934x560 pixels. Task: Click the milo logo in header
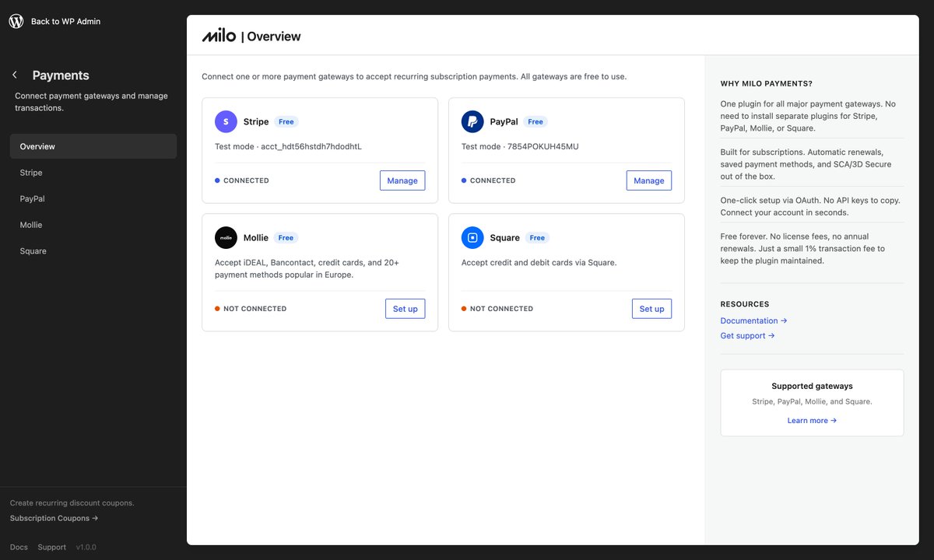pyautogui.click(x=219, y=36)
